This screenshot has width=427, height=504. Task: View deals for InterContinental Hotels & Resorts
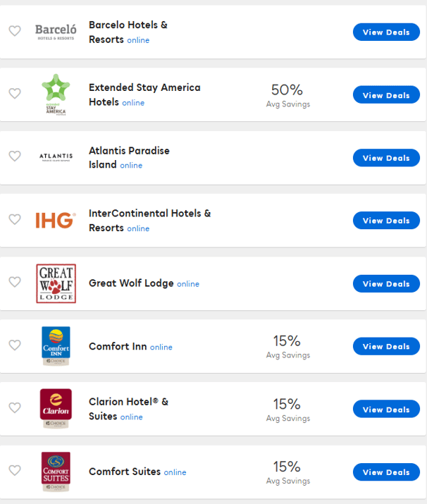386,221
